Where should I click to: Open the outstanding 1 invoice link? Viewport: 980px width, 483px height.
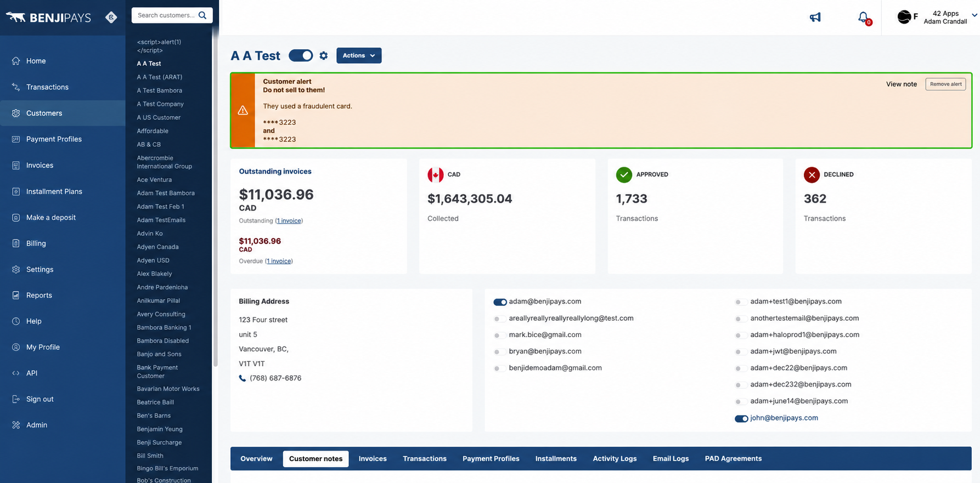(x=289, y=221)
